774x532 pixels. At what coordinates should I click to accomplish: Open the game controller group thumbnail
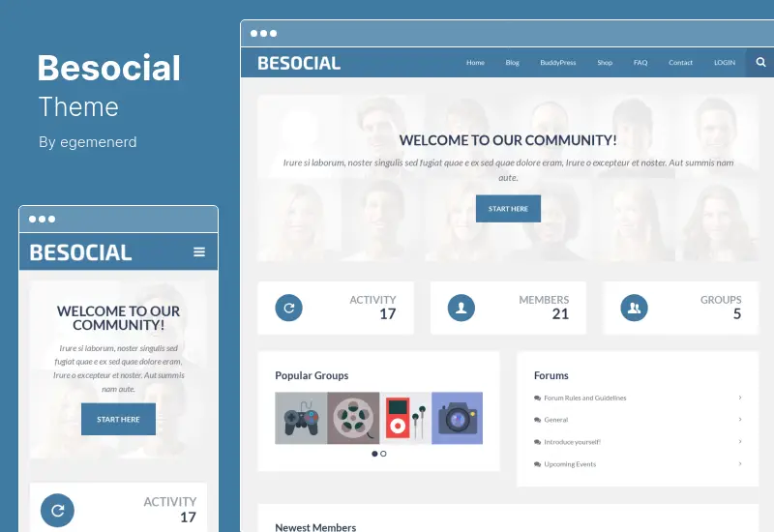[x=301, y=418]
